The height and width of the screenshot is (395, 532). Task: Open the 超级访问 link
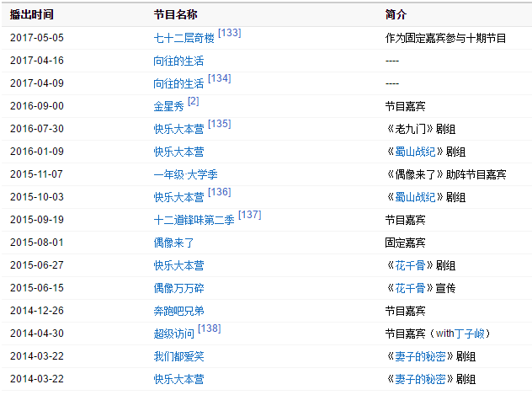173,334
